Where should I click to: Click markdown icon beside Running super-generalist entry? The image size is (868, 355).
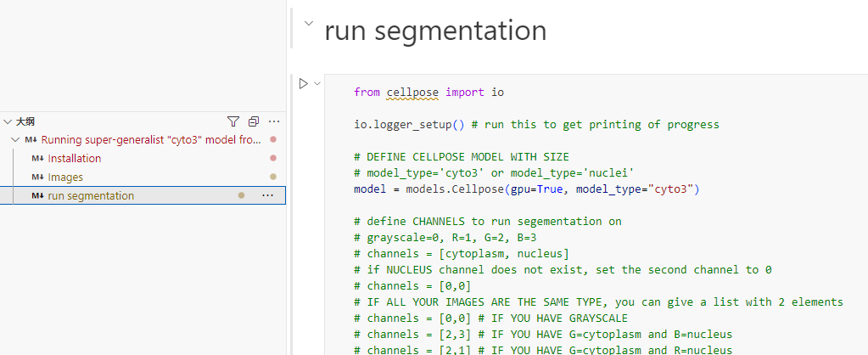pyautogui.click(x=31, y=139)
